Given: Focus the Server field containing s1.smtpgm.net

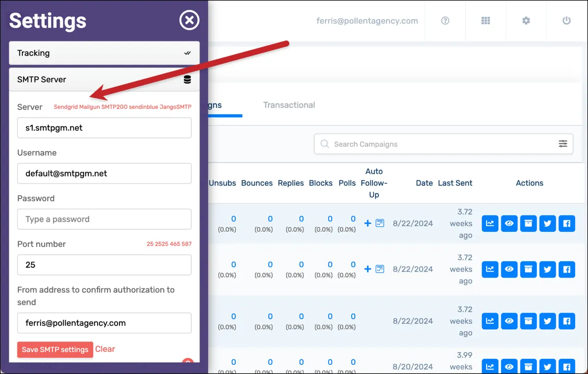Looking at the screenshot, I should point(104,128).
